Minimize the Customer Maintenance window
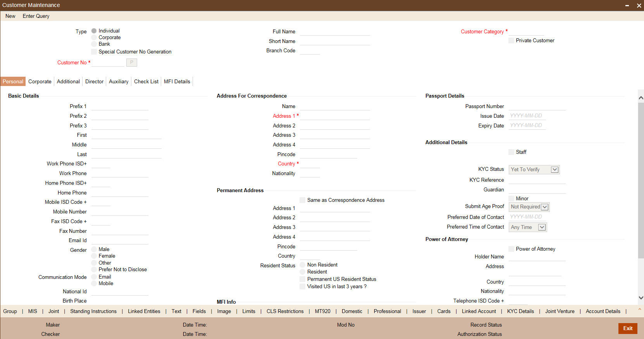Viewport: 644px width, 339px height. tap(627, 5)
